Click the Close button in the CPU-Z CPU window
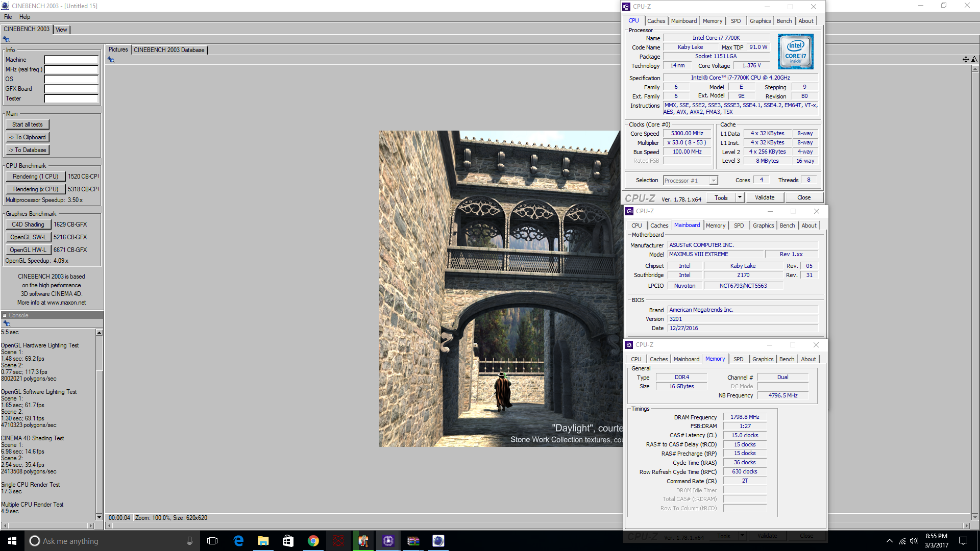 point(804,197)
